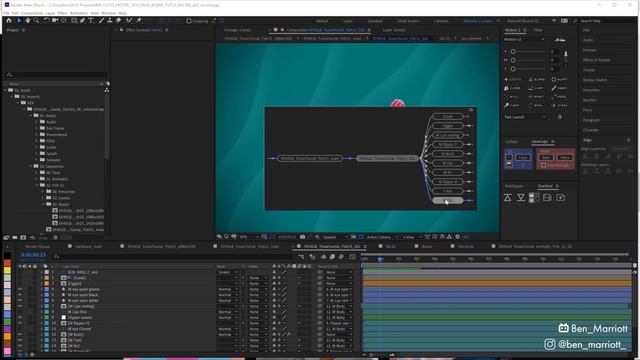Toggle visibility of M eye open gleam layer
The height and width of the screenshot is (360, 640).
(20, 289)
